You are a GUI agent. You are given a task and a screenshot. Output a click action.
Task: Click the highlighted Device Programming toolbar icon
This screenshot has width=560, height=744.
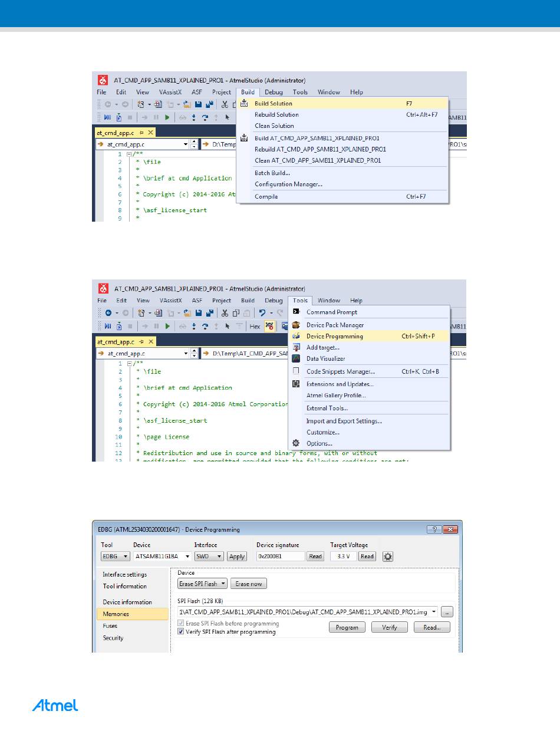tap(269, 326)
